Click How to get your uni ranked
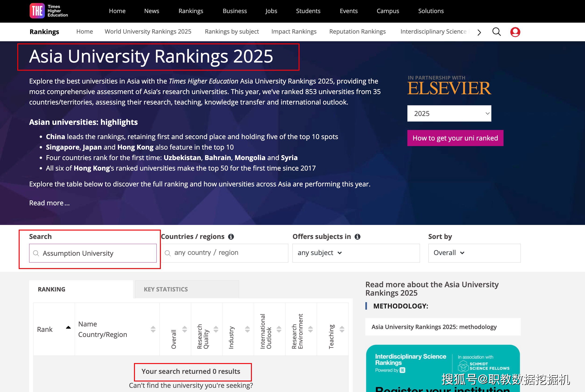 click(x=455, y=138)
